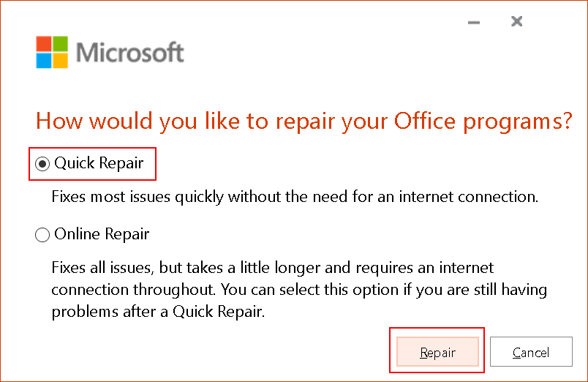588x382 pixels.
Task: Click the Repair button
Action: click(437, 351)
